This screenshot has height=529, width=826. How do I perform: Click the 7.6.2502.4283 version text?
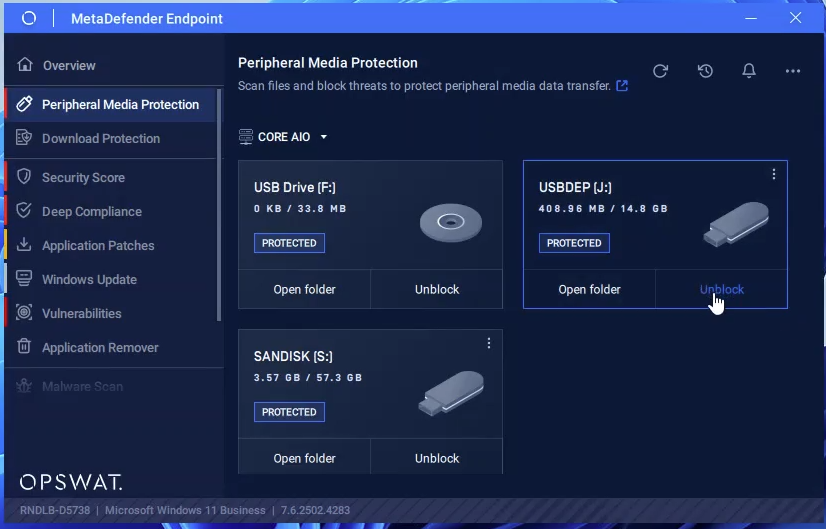pyautogui.click(x=315, y=510)
